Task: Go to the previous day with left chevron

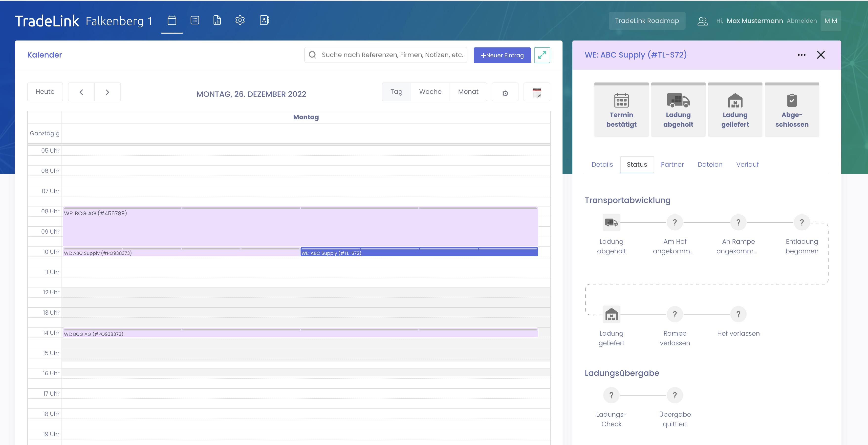Action: (x=81, y=92)
